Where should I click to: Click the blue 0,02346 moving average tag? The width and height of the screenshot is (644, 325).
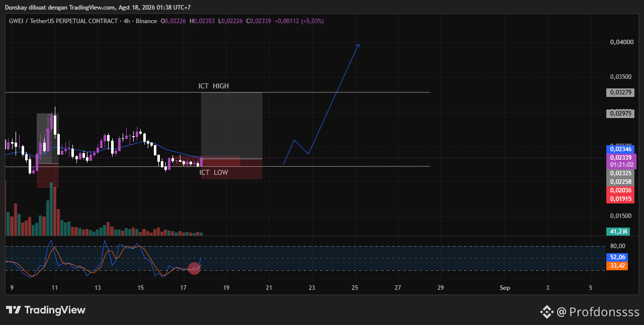pos(621,149)
